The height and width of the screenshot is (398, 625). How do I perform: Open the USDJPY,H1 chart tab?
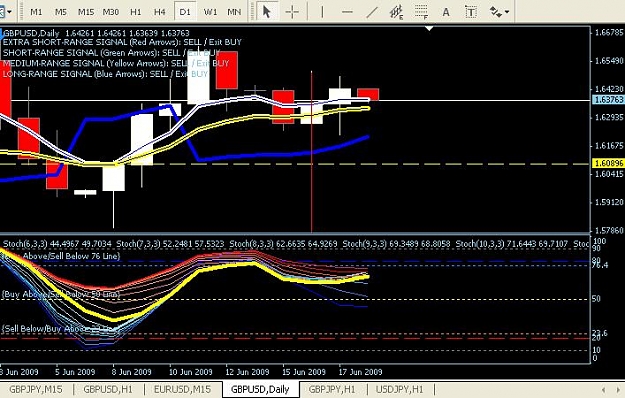coord(400,389)
